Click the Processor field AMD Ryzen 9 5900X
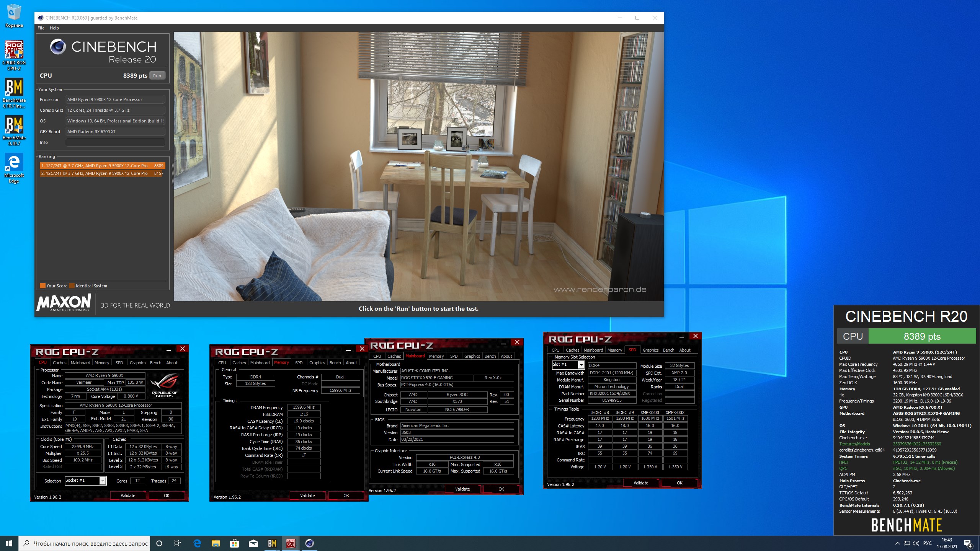This screenshot has height=551, width=980. click(x=115, y=99)
